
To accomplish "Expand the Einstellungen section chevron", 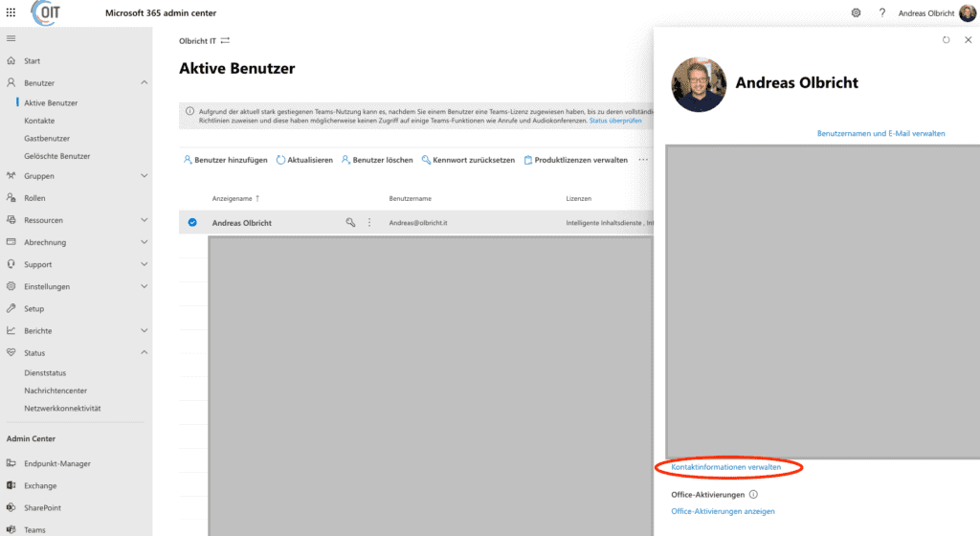I will pos(145,286).
